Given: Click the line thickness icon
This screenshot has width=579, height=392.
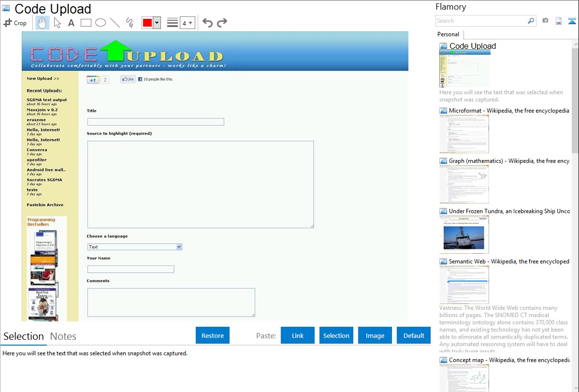Looking at the screenshot, I should (x=173, y=23).
